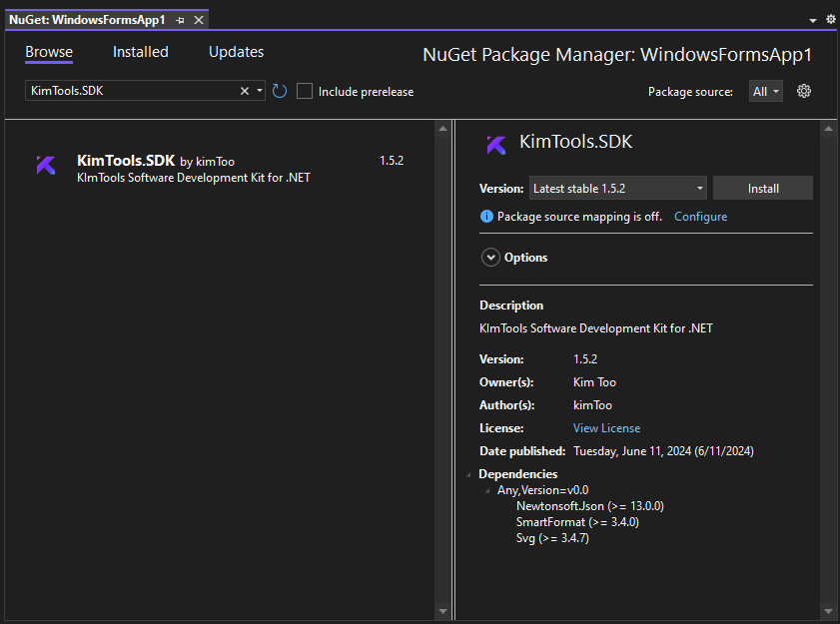Open package source settings gear icon
The height and width of the screenshot is (624, 840).
(804, 91)
